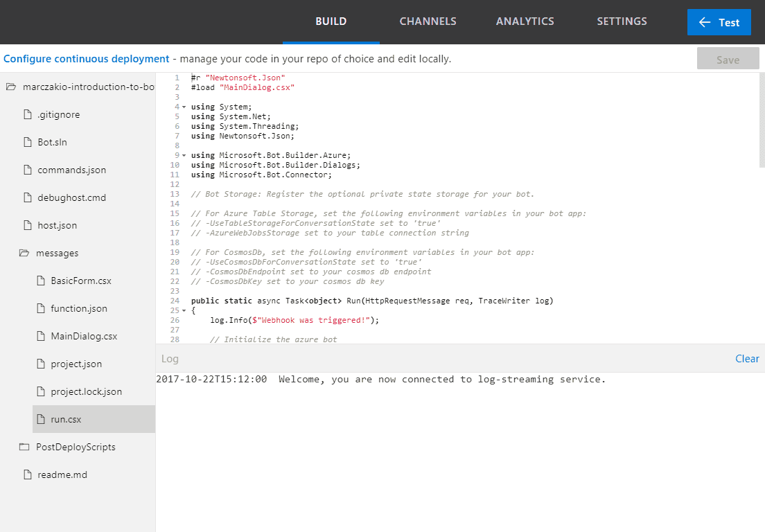Click the PostDeployScripts folder icon
The image size is (765, 532).
coord(24,447)
